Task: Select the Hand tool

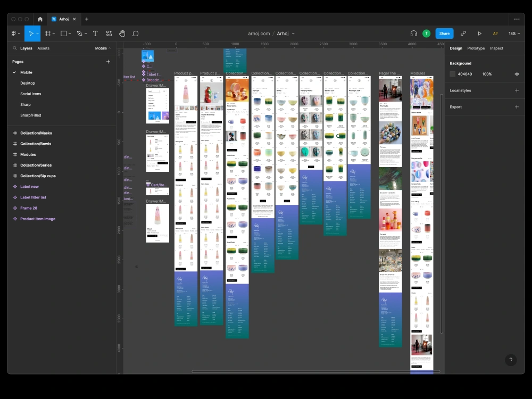Action: pyautogui.click(x=122, y=34)
